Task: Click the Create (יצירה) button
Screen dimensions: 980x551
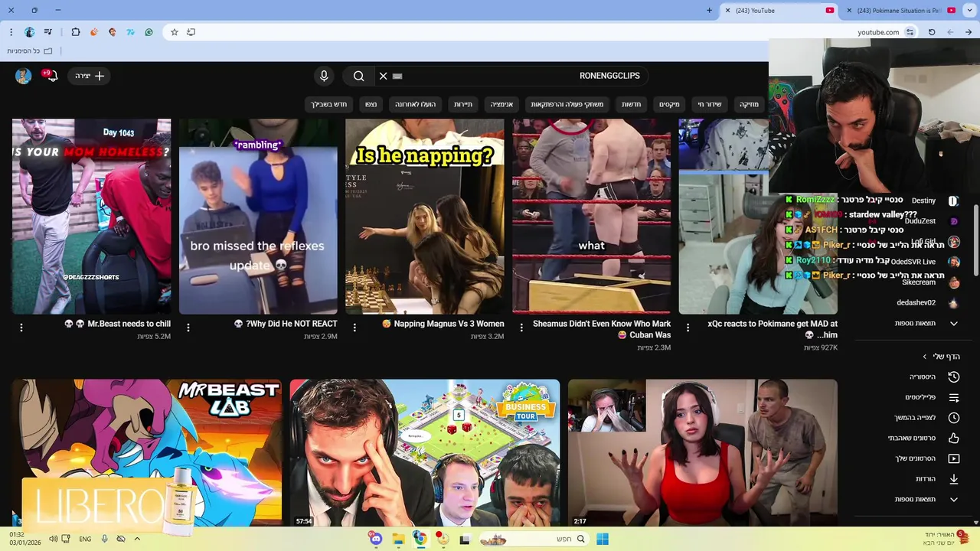Action: (89, 76)
